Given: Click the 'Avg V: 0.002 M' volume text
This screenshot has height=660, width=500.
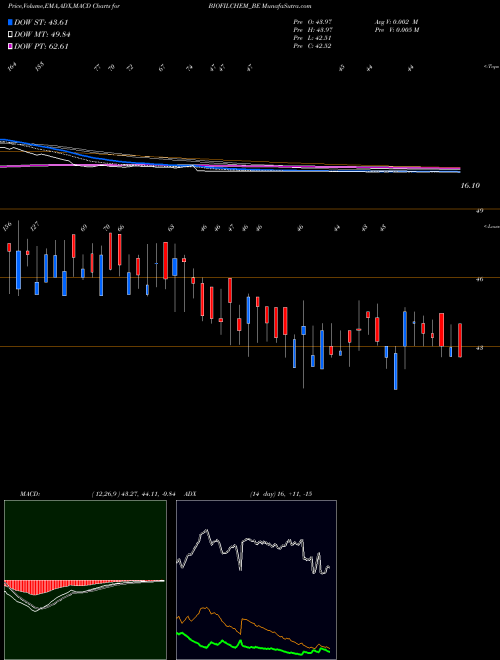Looking at the screenshot, I should (x=396, y=22).
